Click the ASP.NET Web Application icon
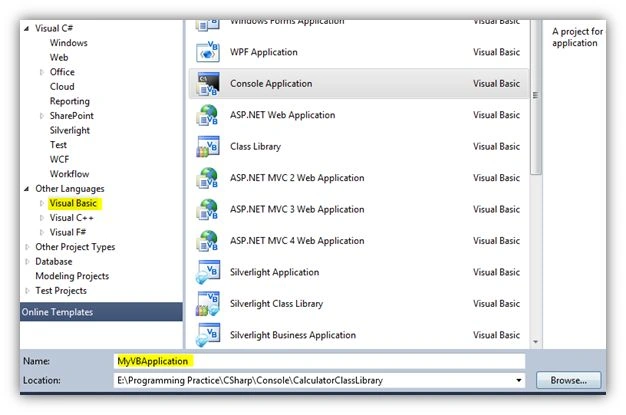 pyautogui.click(x=208, y=115)
